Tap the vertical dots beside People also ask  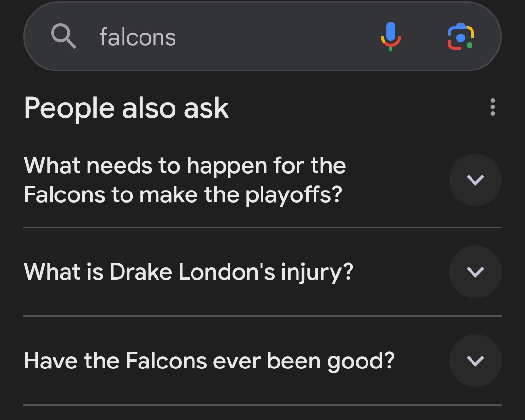[x=492, y=107]
